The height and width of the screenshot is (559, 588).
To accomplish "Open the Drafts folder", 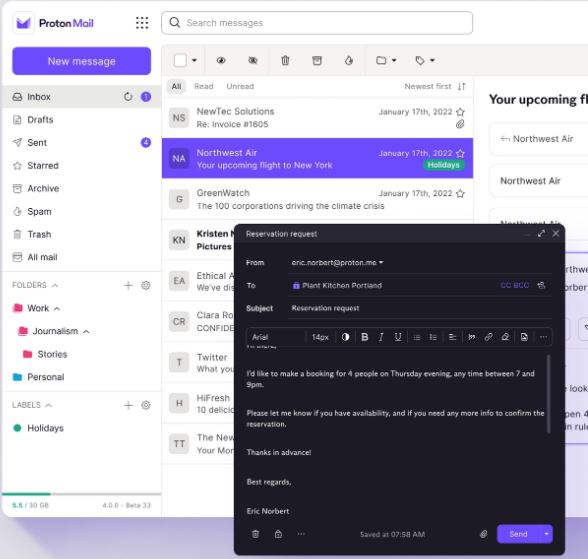I will pos(81,120).
